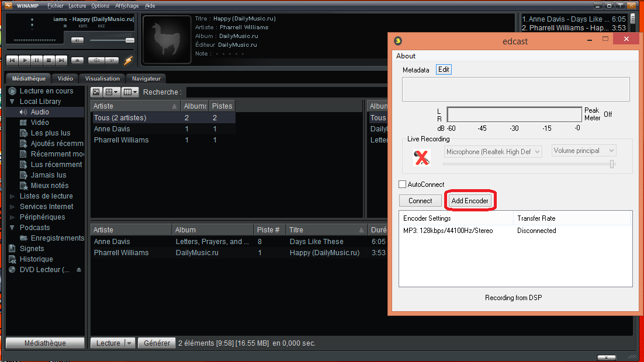Mute Winamp with the speaker button
The width and height of the screenshot is (644, 362).
[77, 40]
